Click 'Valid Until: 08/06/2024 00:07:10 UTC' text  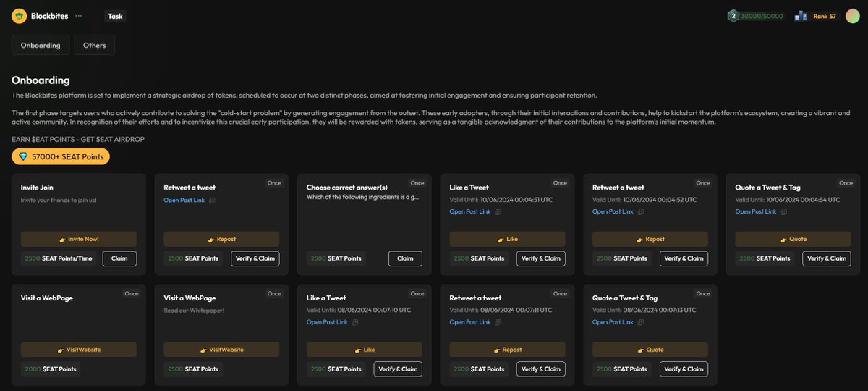click(359, 310)
